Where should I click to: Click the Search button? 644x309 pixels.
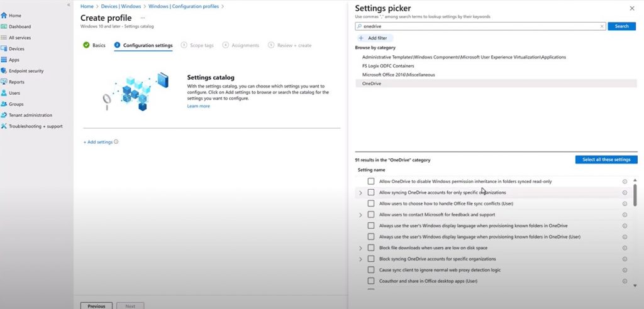(621, 26)
